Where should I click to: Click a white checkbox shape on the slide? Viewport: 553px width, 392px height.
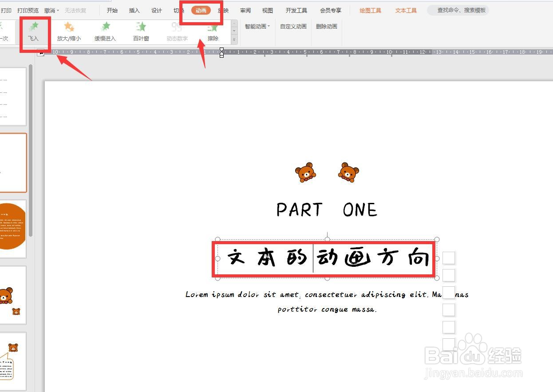click(x=449, y=257)
